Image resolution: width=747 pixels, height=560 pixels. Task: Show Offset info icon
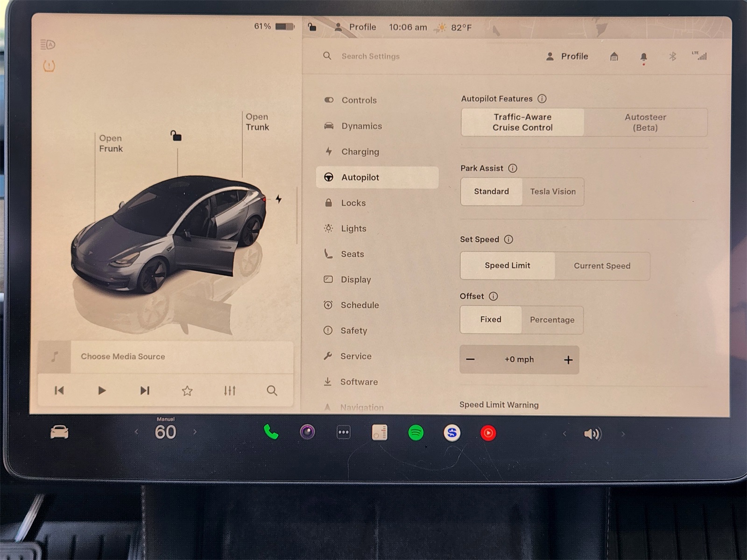(x=493, y=296)
